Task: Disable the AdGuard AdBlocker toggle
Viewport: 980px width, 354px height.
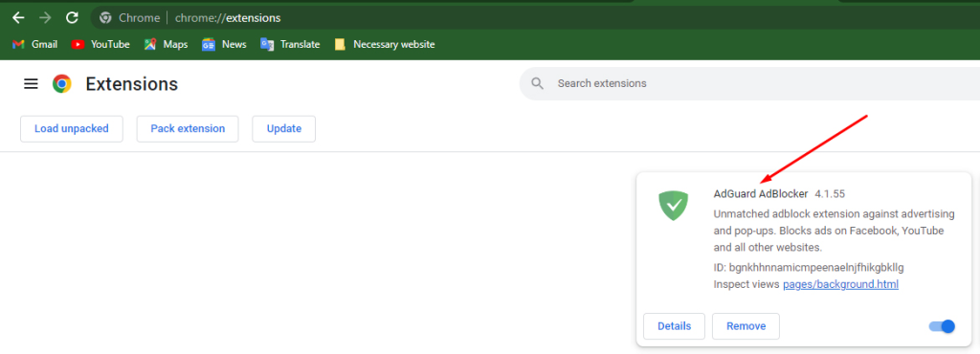Action: click(x=942, y=326)
